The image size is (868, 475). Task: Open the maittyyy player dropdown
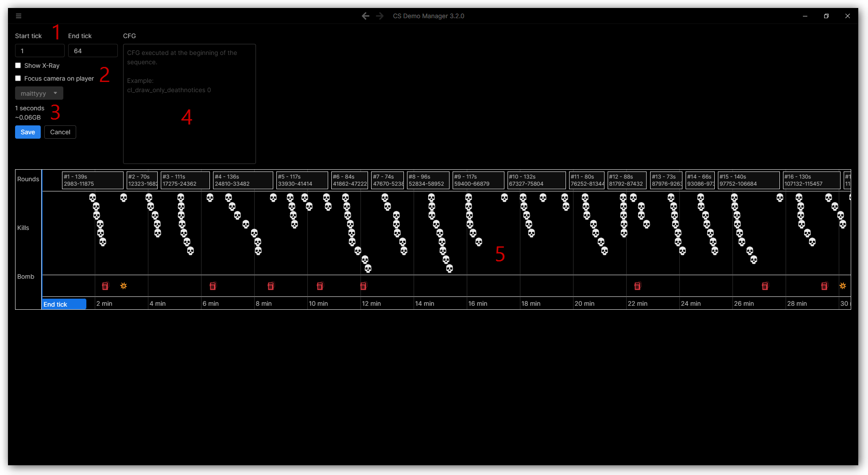click(39, 93)
